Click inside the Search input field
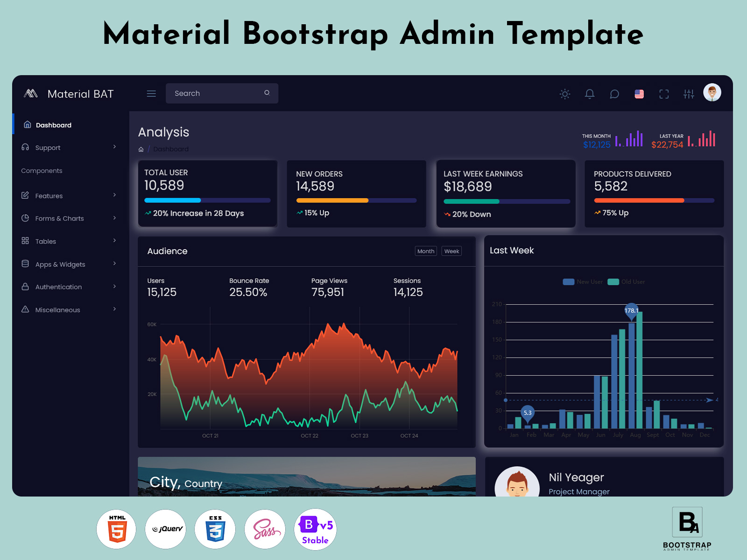The image size is (747, 560). pos(222,93)
